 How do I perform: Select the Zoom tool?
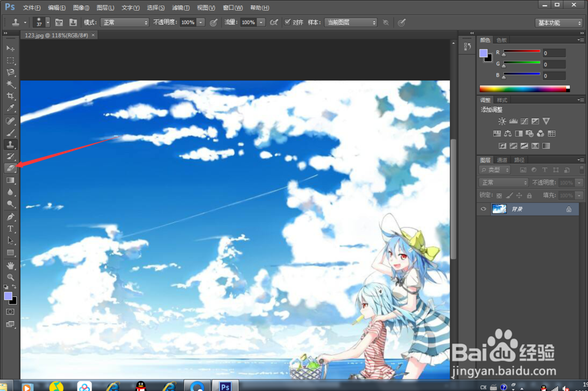(11, 278)
